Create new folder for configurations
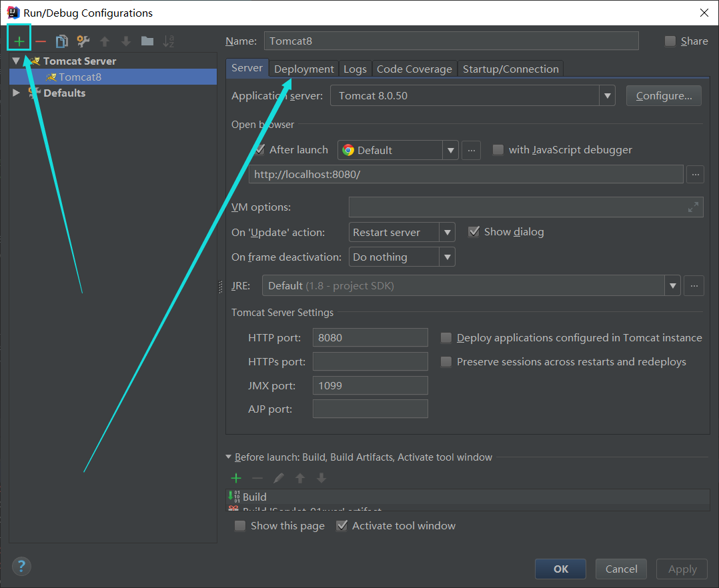 147,41
